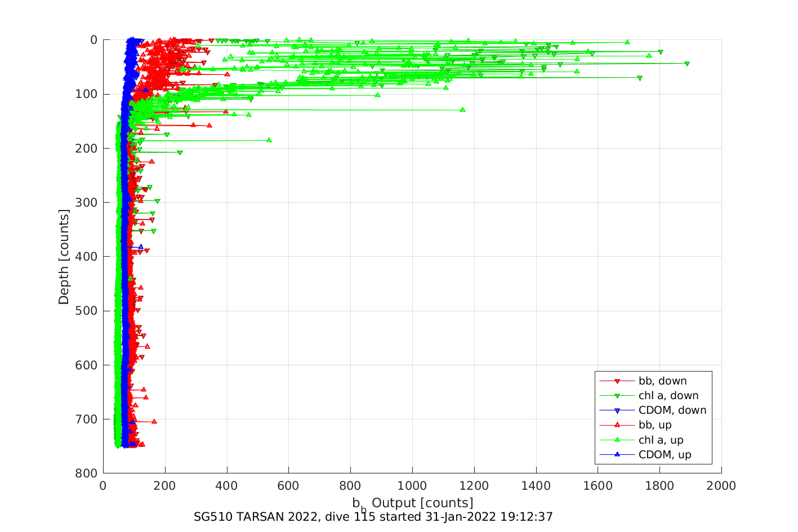Click y-axis tick label 700

pos(87,419)
